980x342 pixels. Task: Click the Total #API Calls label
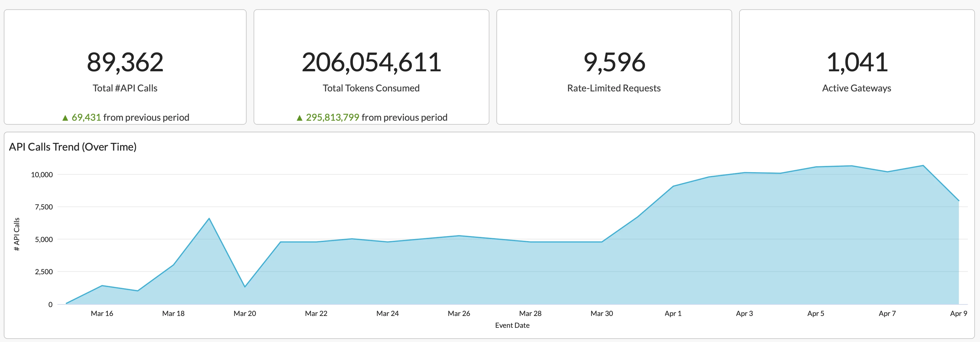(125, 88)
